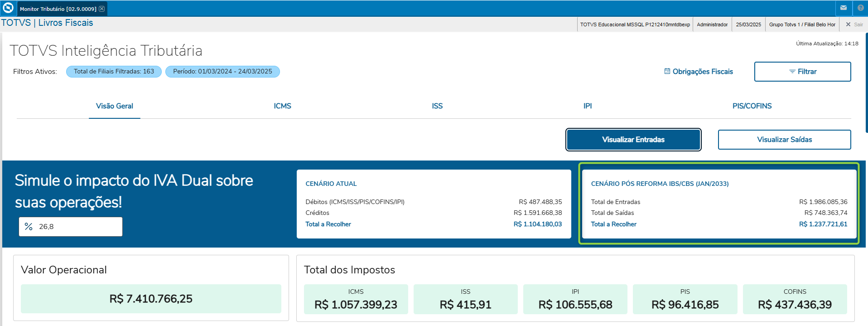The width and height of the screenshot is (868, 326).
Task: Click the Última Atualização: 14:18 text
Action: click(827, 44)
